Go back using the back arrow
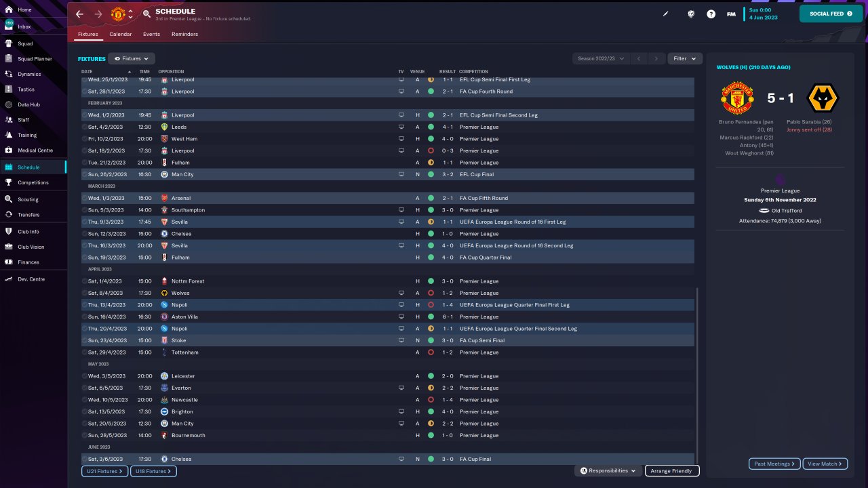This screenshot has width=868, height=488. click(80, 14)
